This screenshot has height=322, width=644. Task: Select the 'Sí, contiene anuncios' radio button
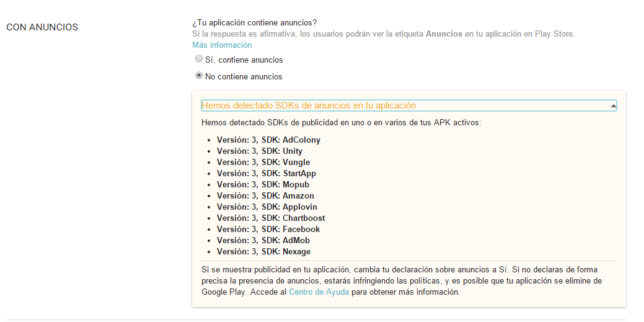(x=199, y=59)
